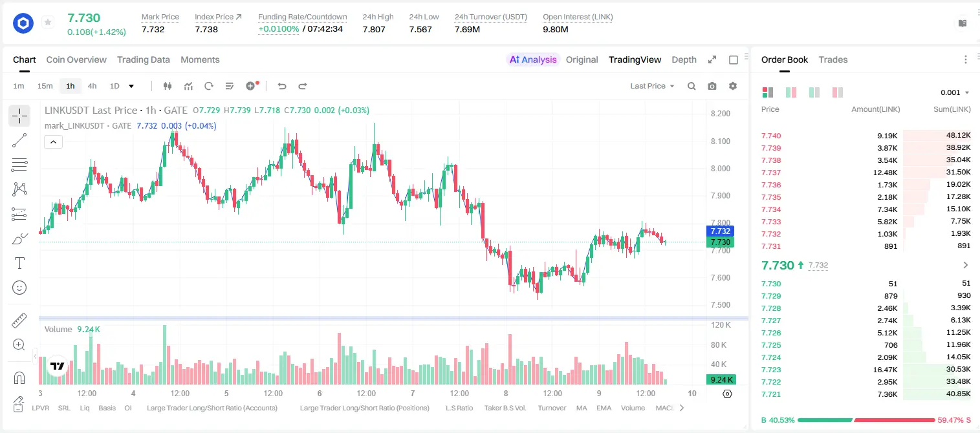Add LINK to favorites with star
Image resolution: width=980 pixels, height=433 pixels.
click(x=48, y=23)
